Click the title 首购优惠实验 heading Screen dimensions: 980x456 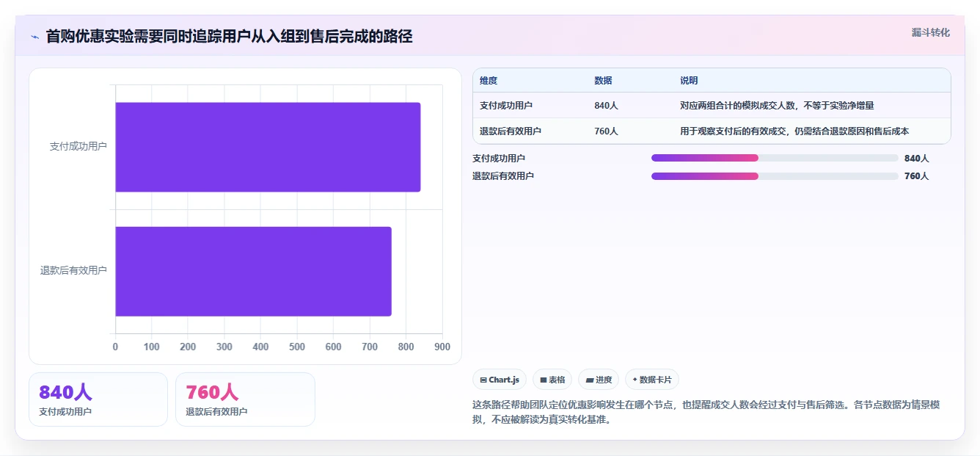pyautogui.click(x=229, y=37)
